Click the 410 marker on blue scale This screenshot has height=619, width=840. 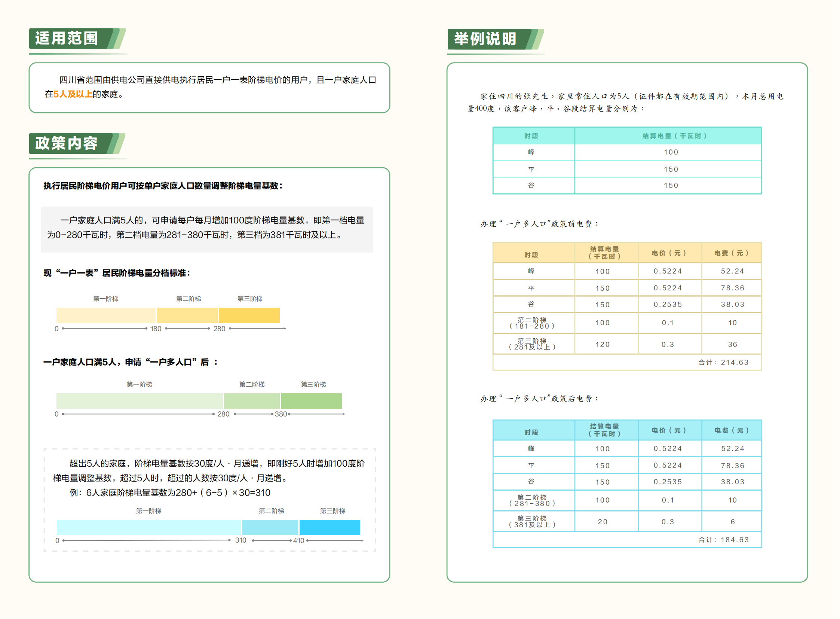pyautogui.click(x=298, y=541)
